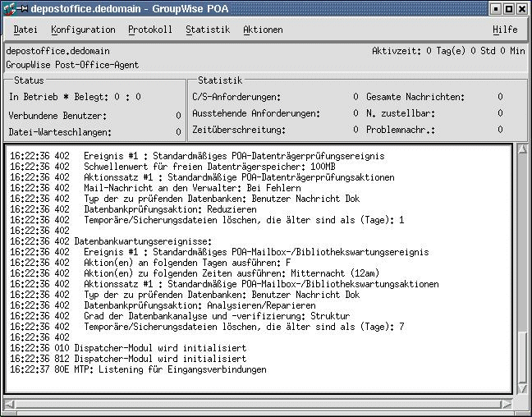Click 'Zeitüberschreitung:' statistic
This screenshot has width=532, height=417.
coord(239,130)
